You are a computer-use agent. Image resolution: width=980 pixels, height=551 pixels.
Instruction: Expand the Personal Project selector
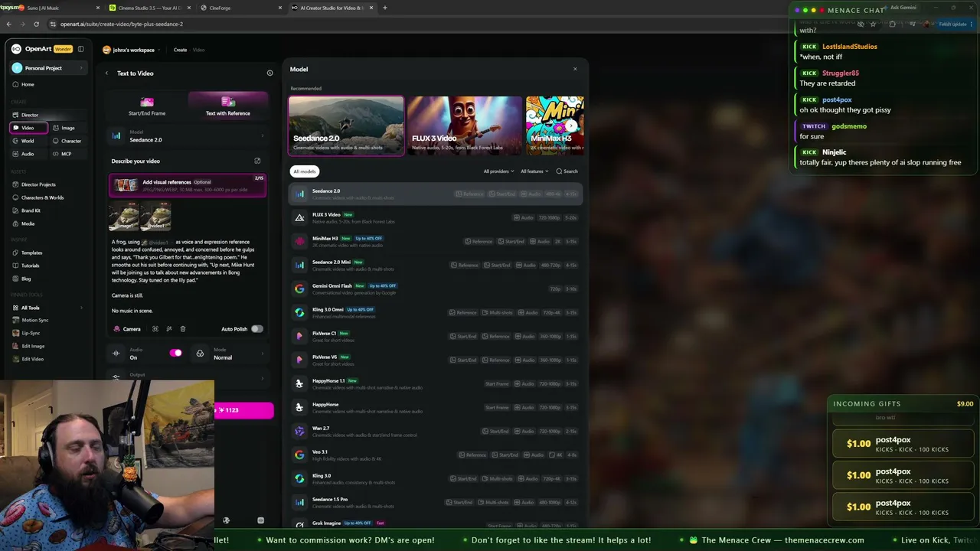pyautogui.click(x=49, y=68)
